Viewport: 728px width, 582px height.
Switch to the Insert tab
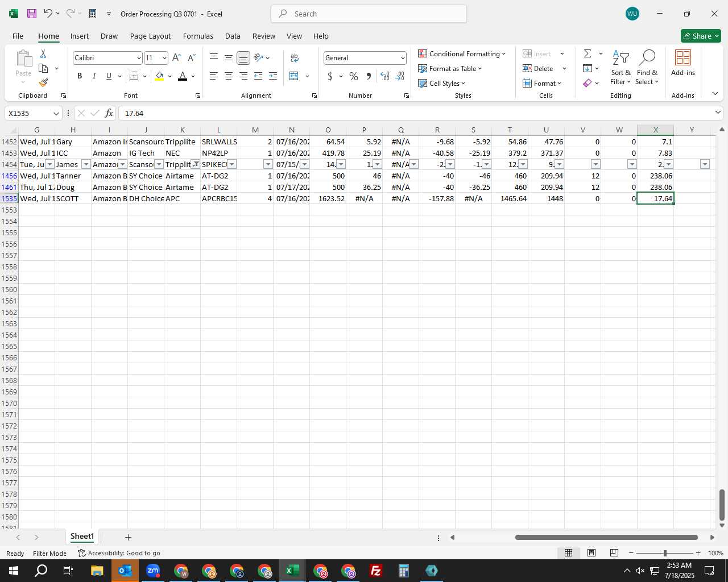[x=80, y=36]
